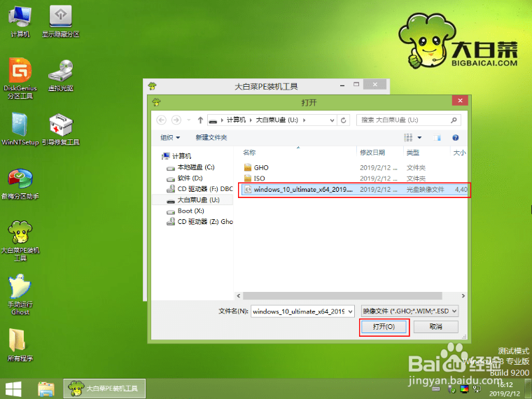This screenshot has height=399, width=532.
Task: Click the horizontal scrollbar right arrow
Action: click(x=463, y=296)
